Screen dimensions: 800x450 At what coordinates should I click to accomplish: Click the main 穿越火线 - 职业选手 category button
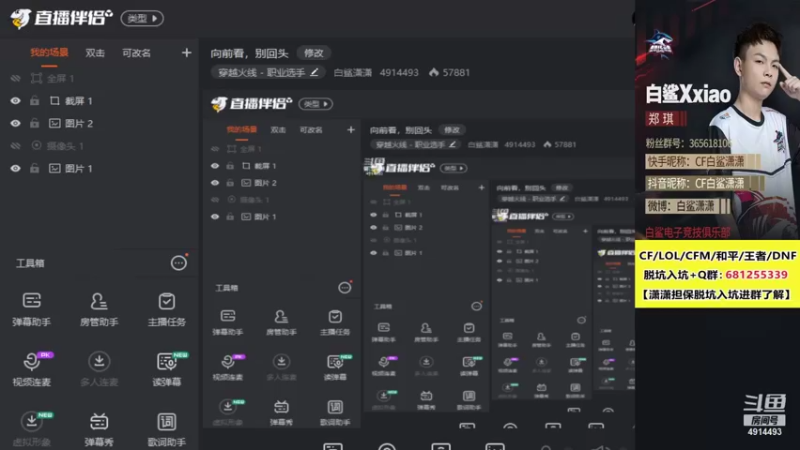[268, 72]
